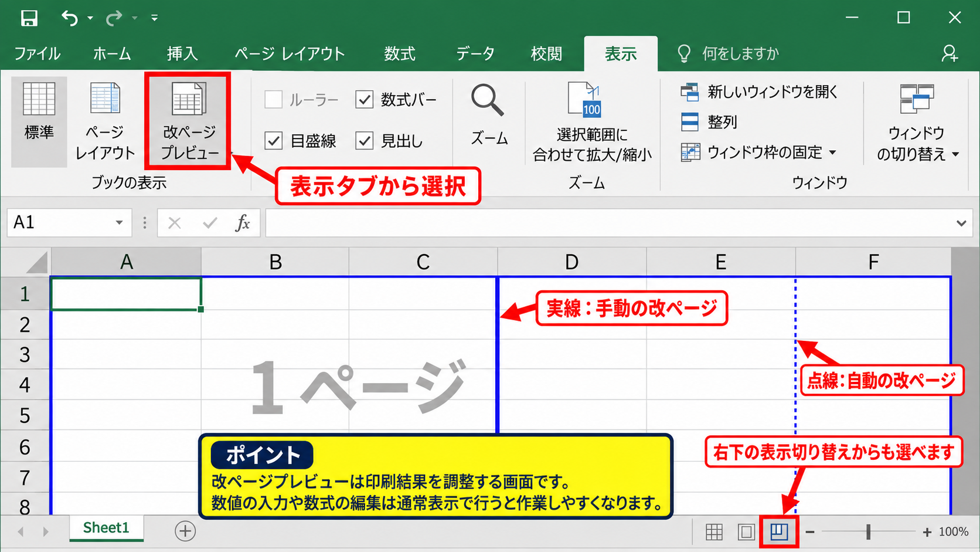The height and width of the screenshot is (552, 980).
Task: Open 改ページプレビュー view from ribbon
Action: [189, 121]
